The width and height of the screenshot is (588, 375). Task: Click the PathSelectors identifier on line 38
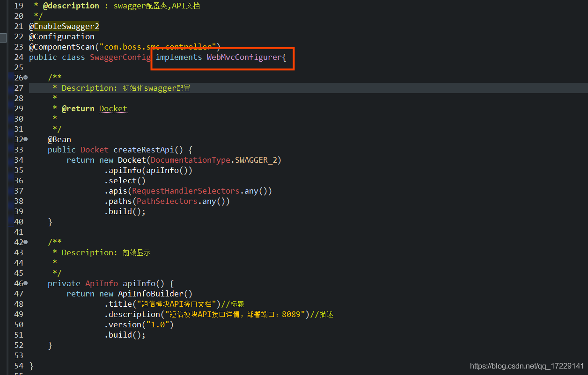pos(167,201)
